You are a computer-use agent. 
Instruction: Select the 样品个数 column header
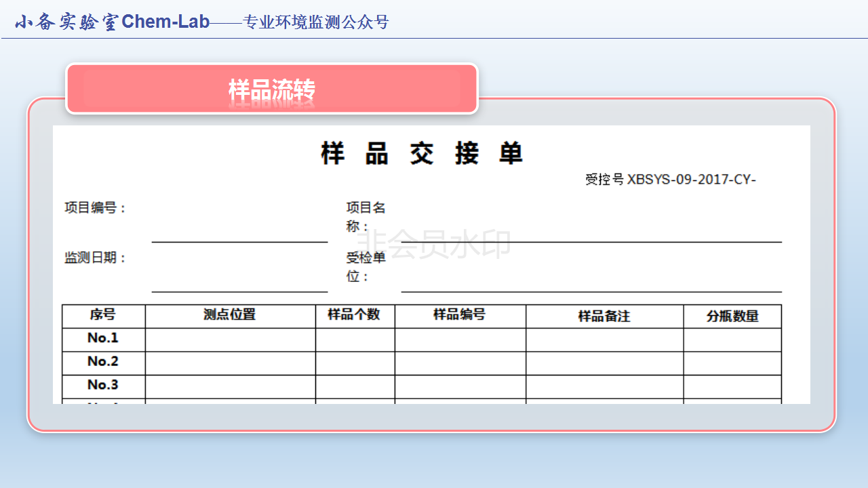pyautogui.click(x=354, y=315)
